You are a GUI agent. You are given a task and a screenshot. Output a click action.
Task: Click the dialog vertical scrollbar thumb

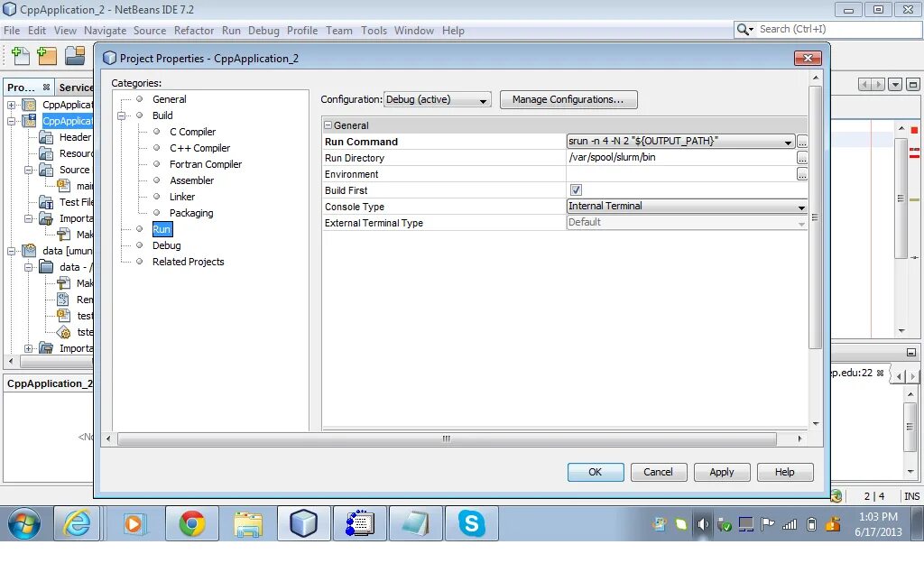pyautogui.click(x=815, y=218)
